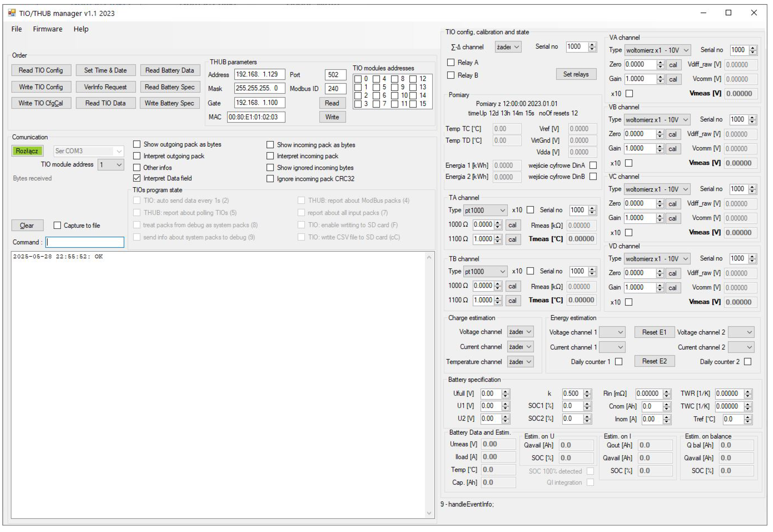Click the TA channel 1000 Ω cal button

coord(513,225)
